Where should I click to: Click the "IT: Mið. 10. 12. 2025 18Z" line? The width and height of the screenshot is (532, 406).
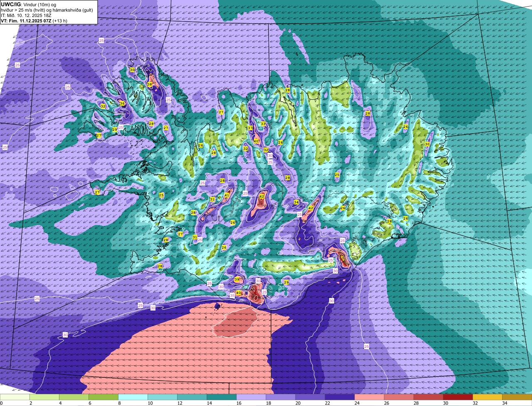[26, 15]
